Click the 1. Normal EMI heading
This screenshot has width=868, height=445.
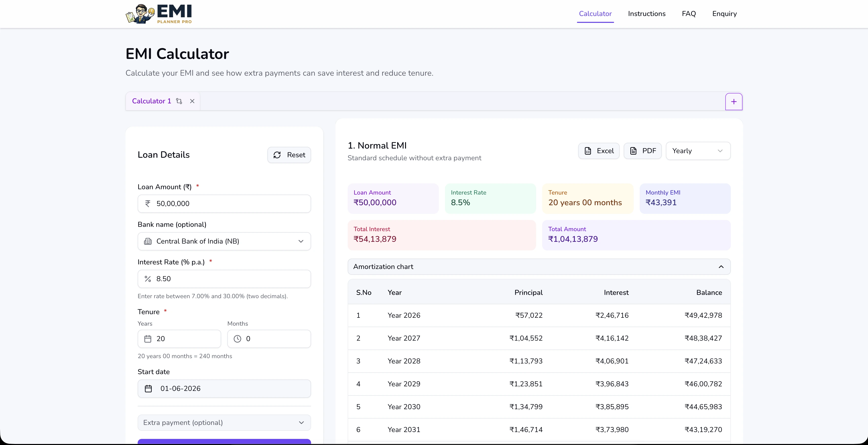pos(377,146)
